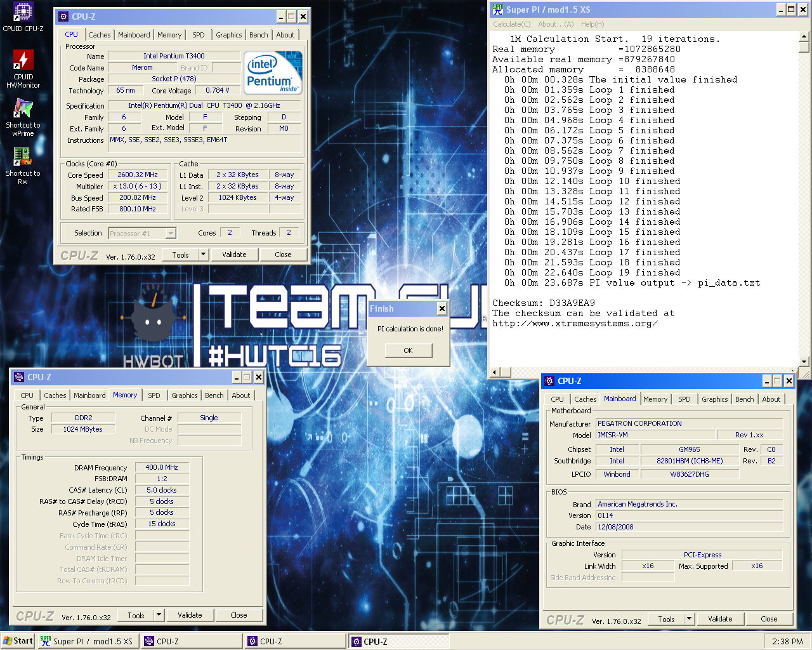
Task: Click the http://www.xtremesystems.org/ text in Super PI
Action: coord(575,324)
